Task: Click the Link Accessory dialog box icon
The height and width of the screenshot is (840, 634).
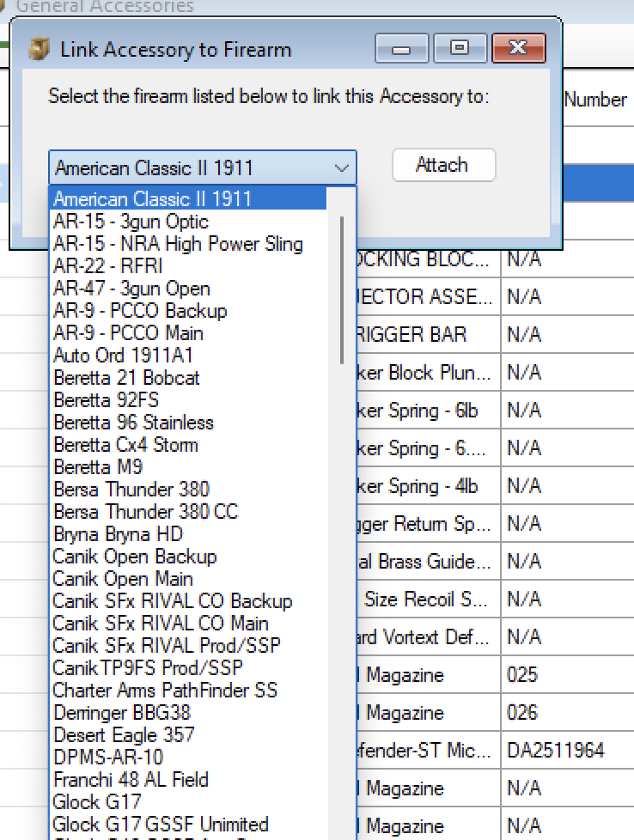Action: pos(40,49)
